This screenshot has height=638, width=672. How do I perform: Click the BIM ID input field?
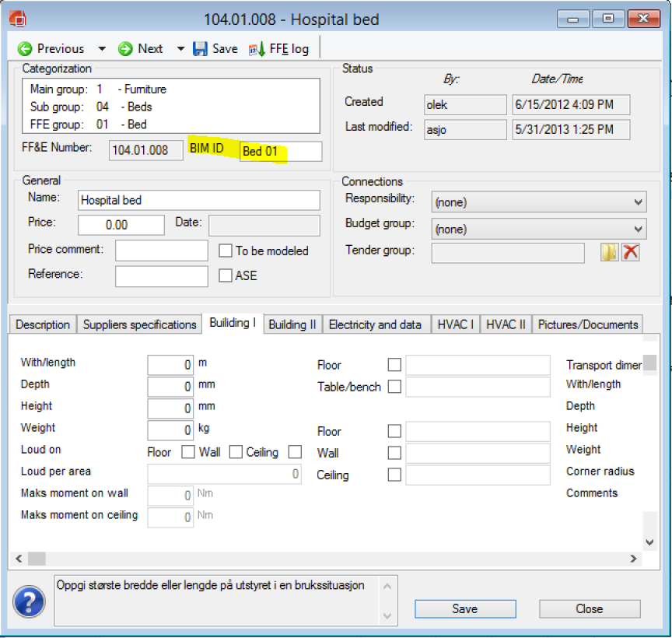click(280, 152)
